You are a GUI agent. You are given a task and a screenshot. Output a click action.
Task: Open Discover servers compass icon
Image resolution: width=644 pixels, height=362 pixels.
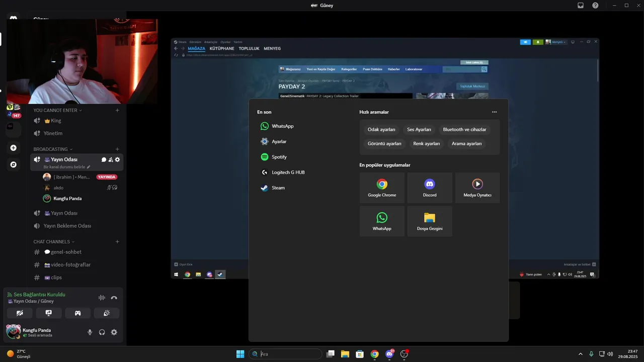(x=14, y=164)
